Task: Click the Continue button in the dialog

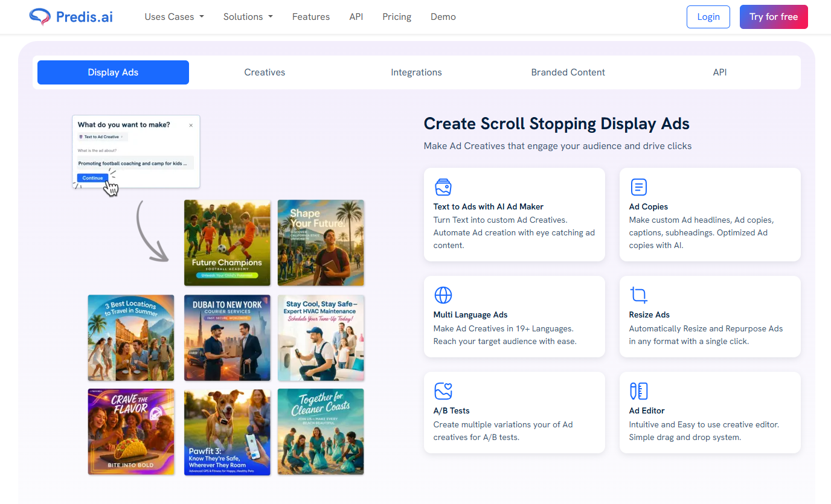Action: pos(92,178)
